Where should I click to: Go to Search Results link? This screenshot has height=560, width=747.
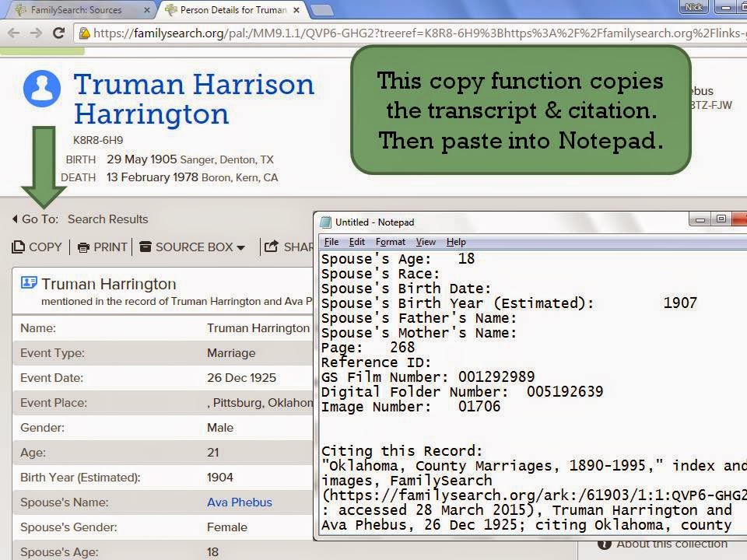pyautogui.click(x=107, y=219)
